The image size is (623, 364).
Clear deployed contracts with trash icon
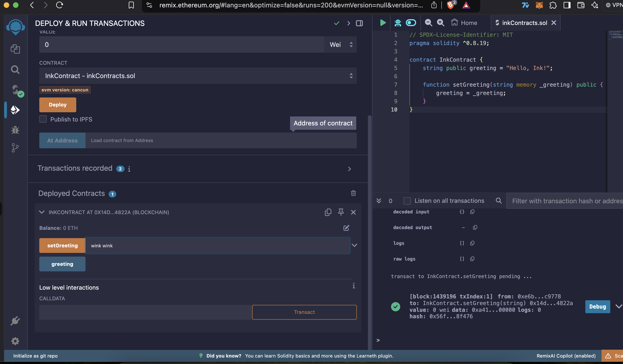(353, 193)
